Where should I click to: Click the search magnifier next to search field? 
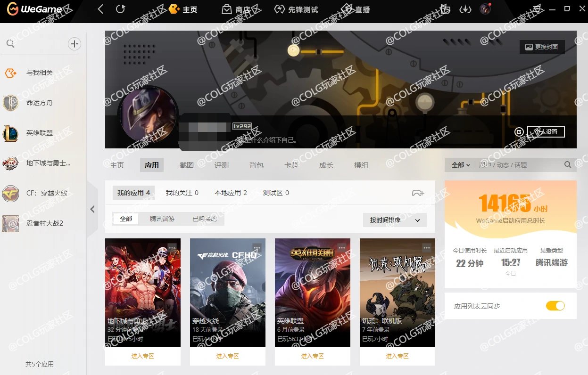pos(568,165)
